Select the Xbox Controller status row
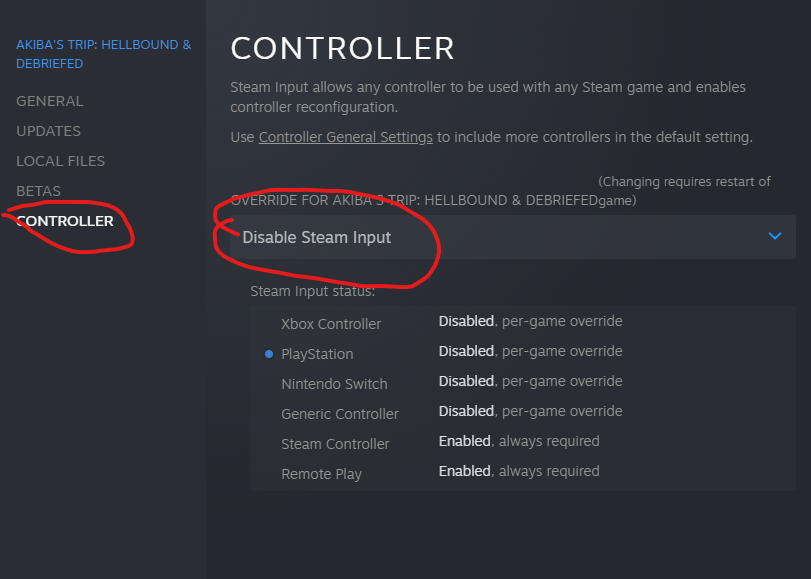Screen dimensions: 811x579 point(331,324)
